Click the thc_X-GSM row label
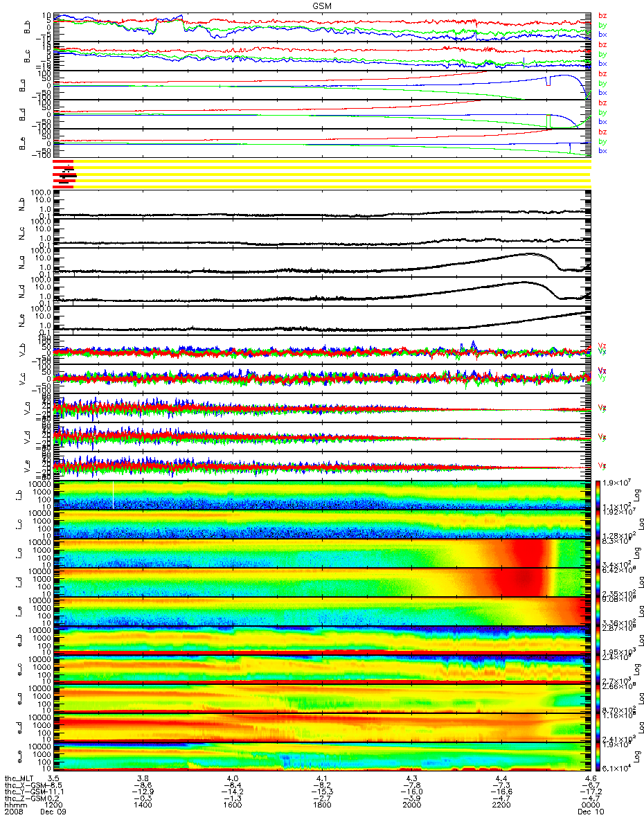This screenshot has width=644, height=831. tap(24, 785)
